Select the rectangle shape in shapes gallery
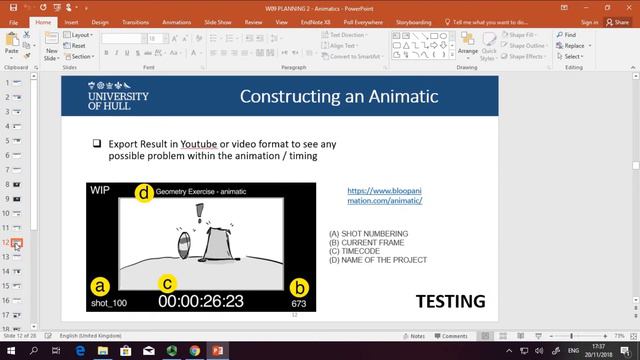 click(x=434, y=36)
